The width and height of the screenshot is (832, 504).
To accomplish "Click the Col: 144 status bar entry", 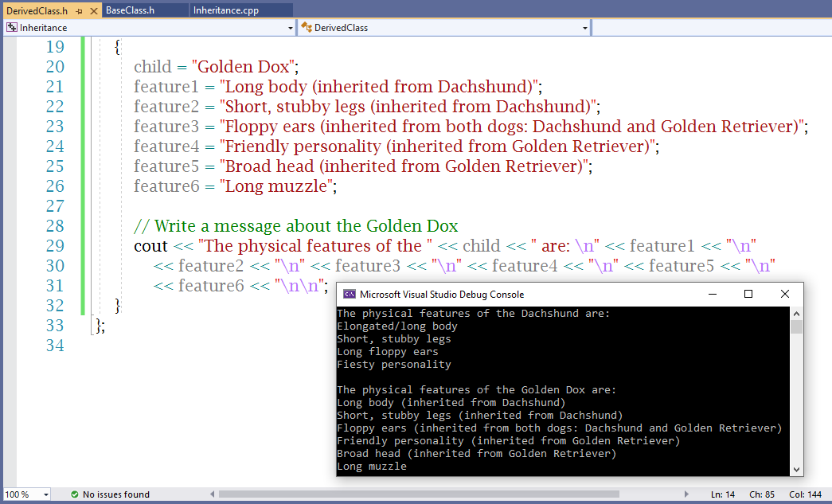I will (x=805, y=494).
